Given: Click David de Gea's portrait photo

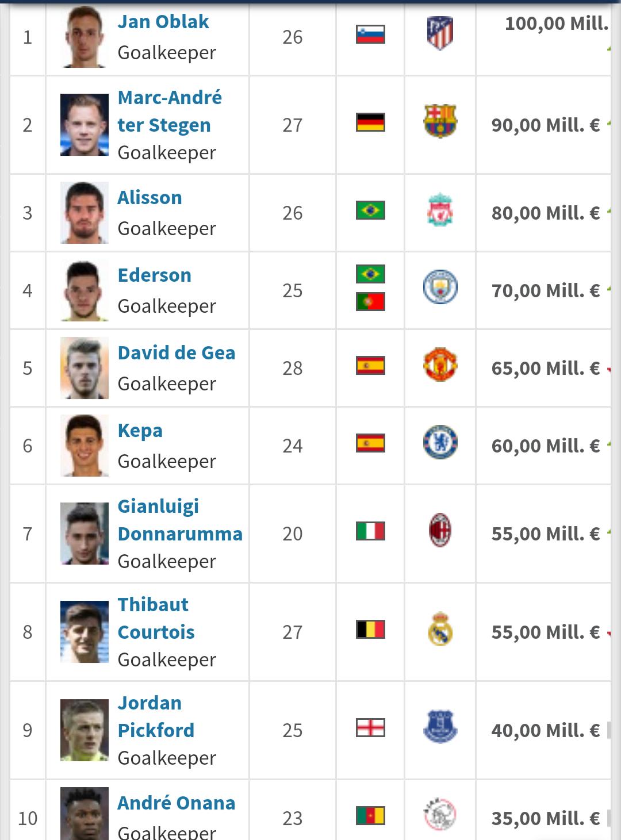Looking at the screenshot, I should tap(85, 368).
